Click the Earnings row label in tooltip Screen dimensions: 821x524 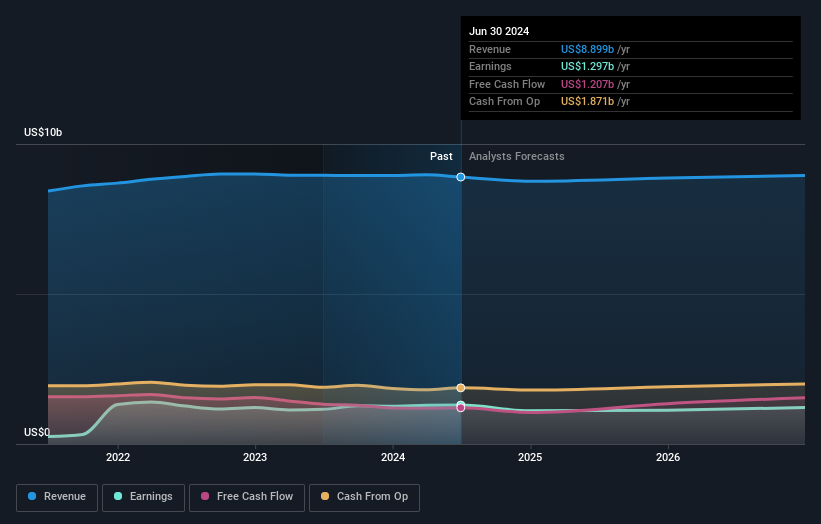(490, 66)
